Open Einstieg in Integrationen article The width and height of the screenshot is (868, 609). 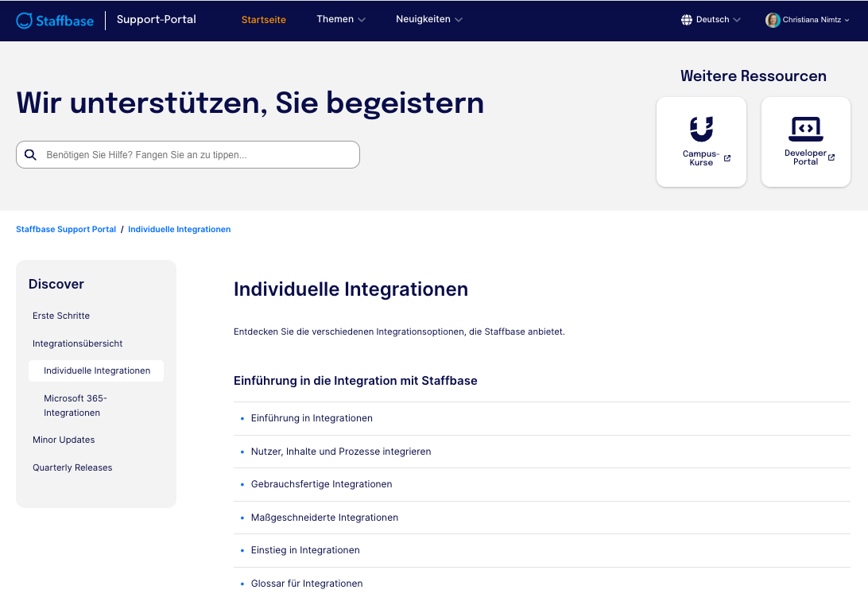[305, 550]
